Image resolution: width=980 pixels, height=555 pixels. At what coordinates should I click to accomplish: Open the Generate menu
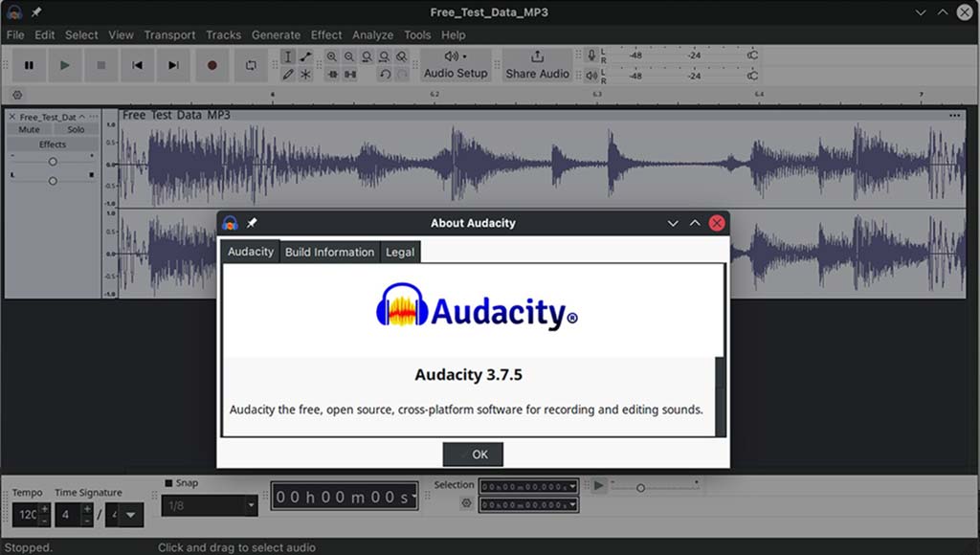[x=276, y=35]
